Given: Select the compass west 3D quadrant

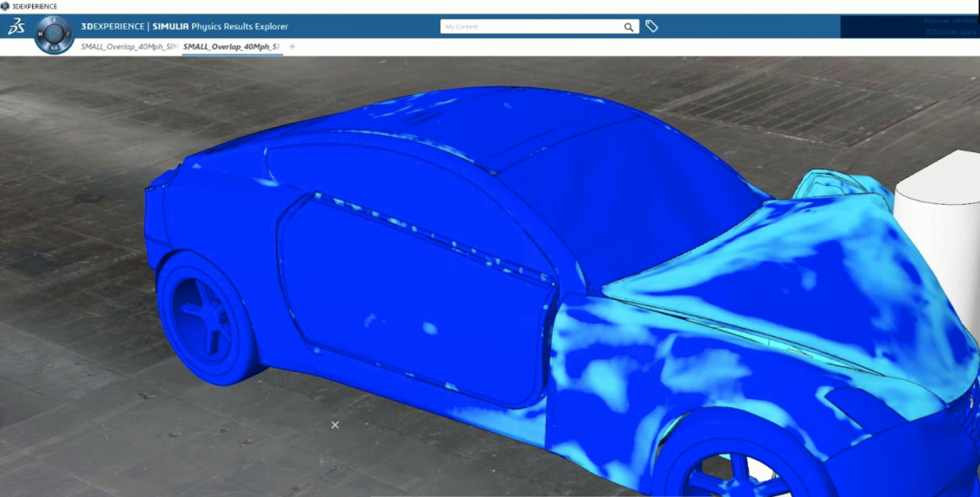Looking at the screenshot, I should click(x=40, y=35).
